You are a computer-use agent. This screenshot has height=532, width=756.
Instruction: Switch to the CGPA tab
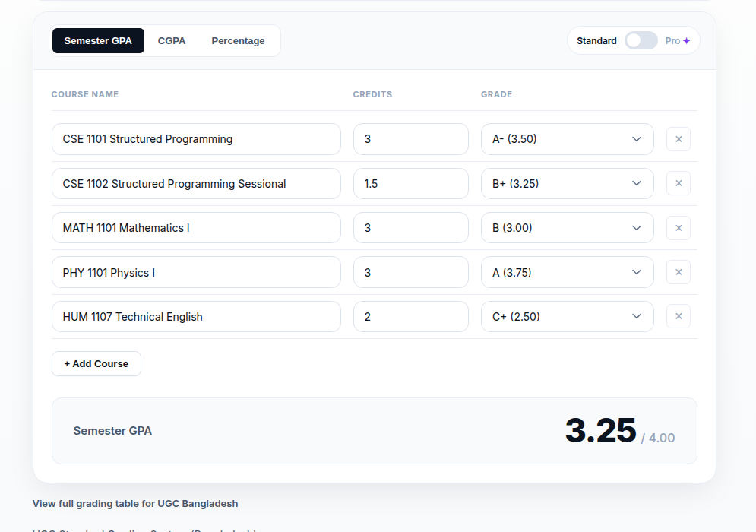[172, 40]
